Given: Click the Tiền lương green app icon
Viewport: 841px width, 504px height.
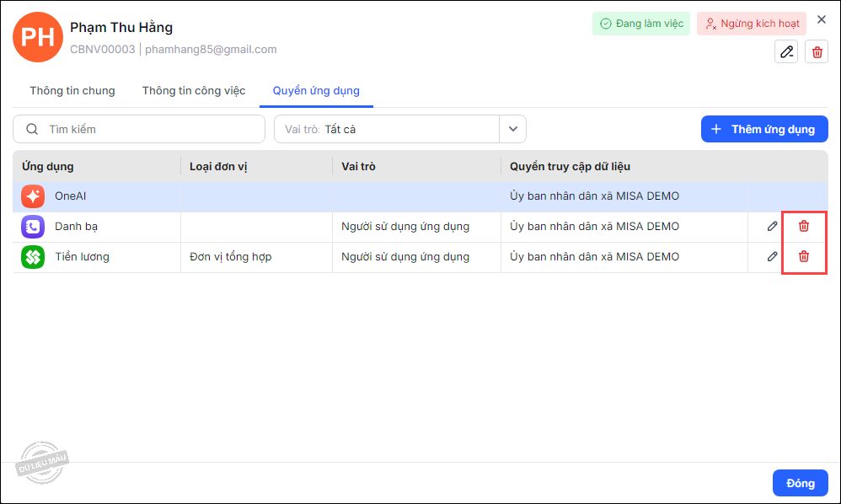Looking at the screenshot, I should point(33,257).
